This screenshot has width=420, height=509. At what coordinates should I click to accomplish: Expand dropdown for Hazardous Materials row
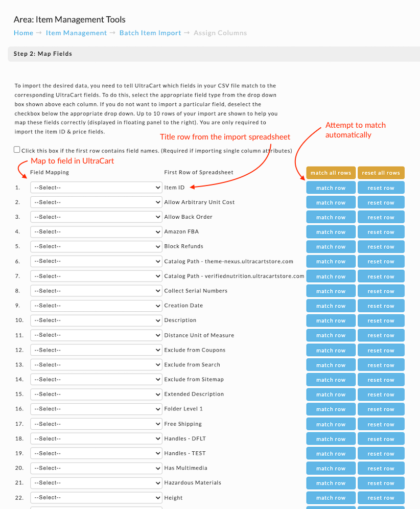[96, 483]
